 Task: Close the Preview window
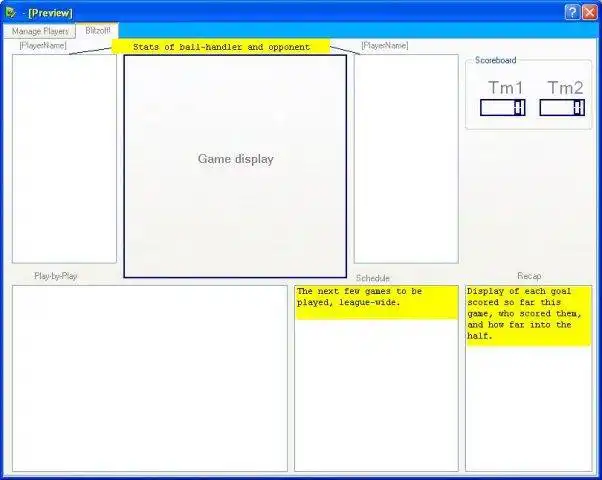pyautogui.click(x=589, y=12)
